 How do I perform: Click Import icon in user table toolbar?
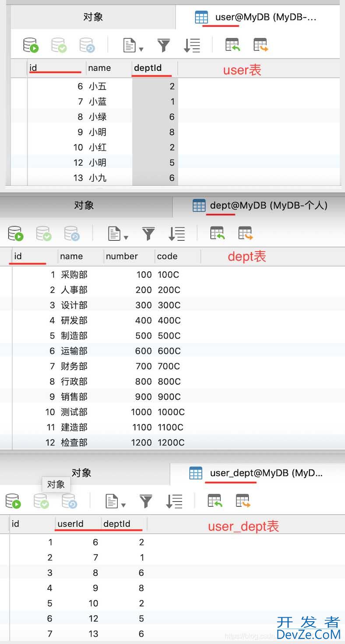(232, 45)
